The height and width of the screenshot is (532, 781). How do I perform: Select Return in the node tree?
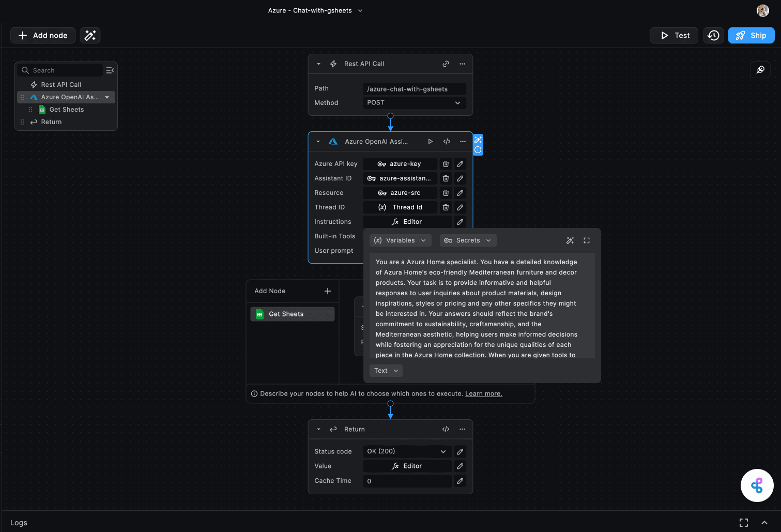click(x=51, y=122)
